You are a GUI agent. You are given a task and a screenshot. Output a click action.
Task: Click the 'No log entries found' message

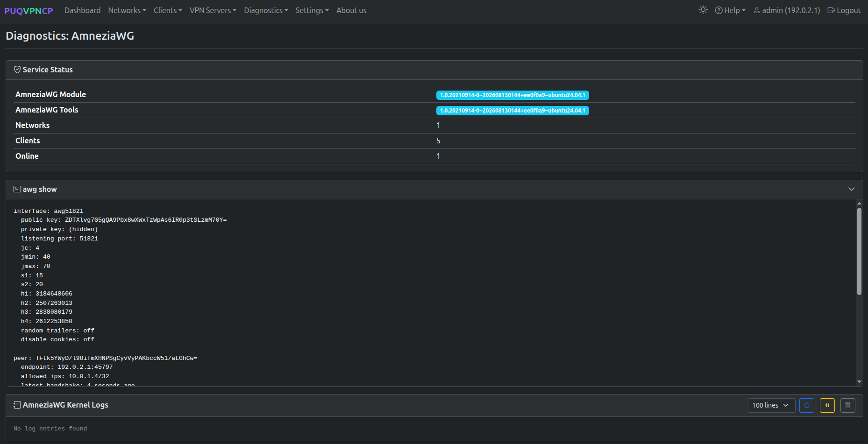coord(50,429)
